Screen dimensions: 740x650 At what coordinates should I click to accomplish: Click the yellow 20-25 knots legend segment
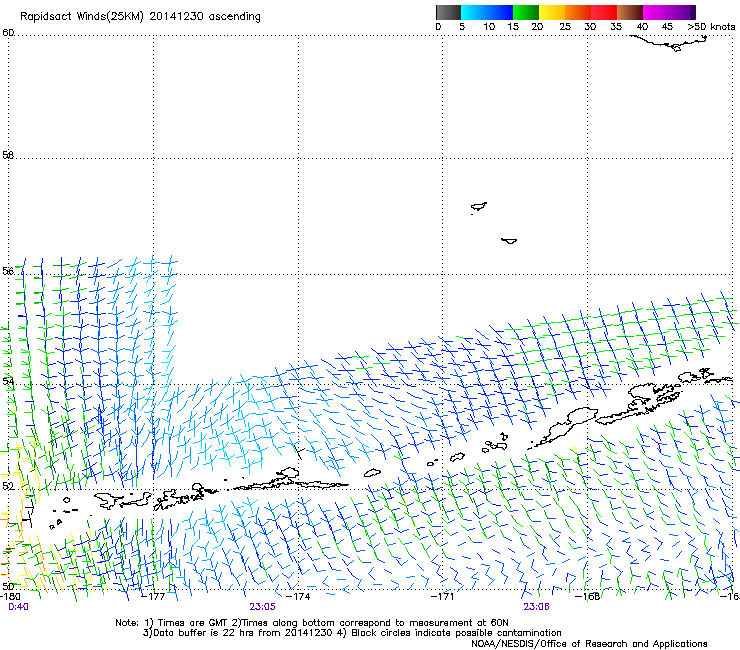point(552,12)
